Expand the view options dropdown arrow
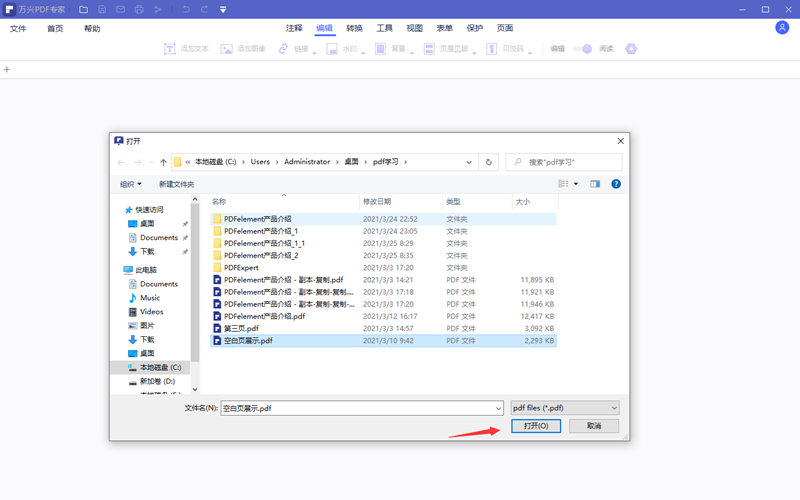 576,184
